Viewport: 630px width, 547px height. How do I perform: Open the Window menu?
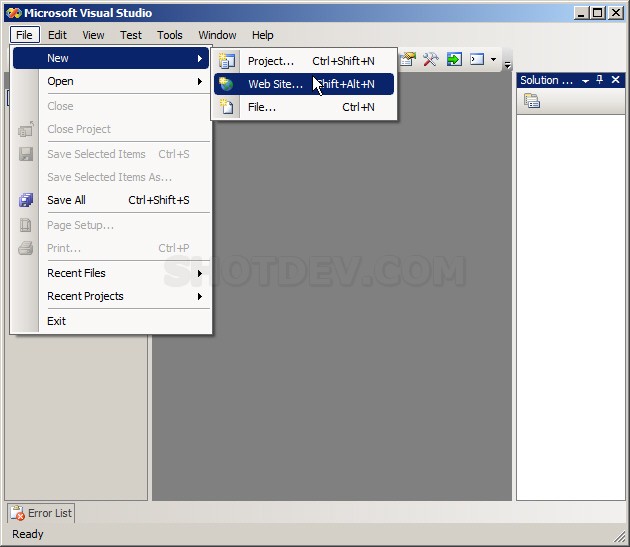pyautogui.click(x=217, y=35)
